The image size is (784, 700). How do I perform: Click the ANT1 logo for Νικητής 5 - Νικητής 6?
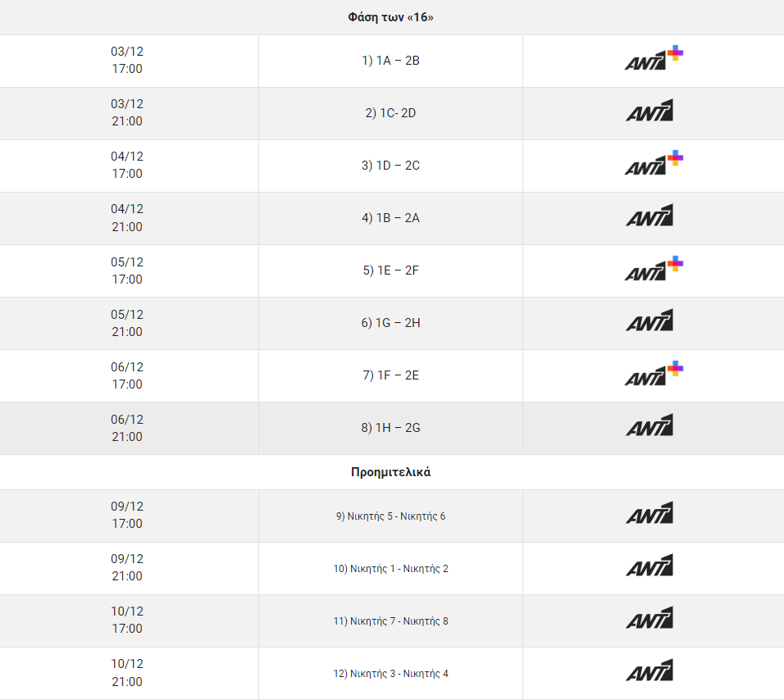point(650,515)
